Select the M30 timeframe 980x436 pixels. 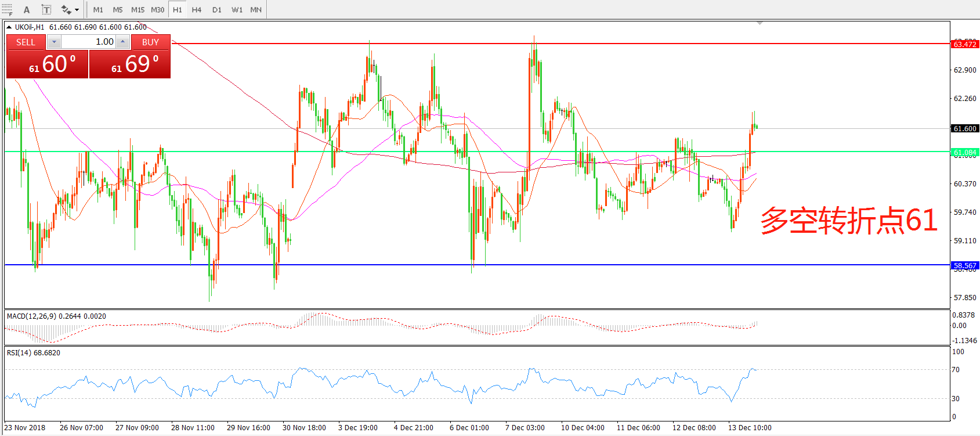(x=158, y=10)
